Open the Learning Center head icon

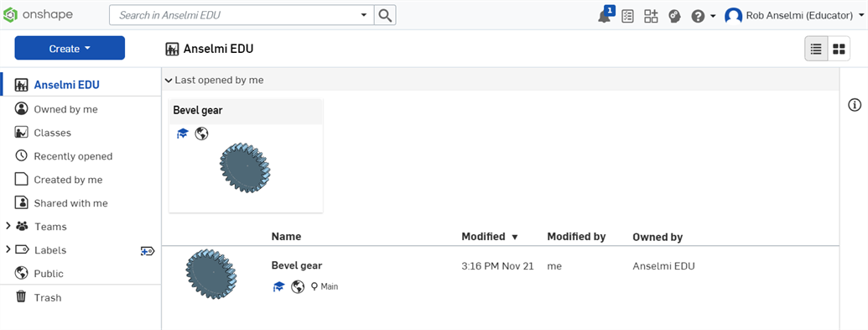pos(674,16)
